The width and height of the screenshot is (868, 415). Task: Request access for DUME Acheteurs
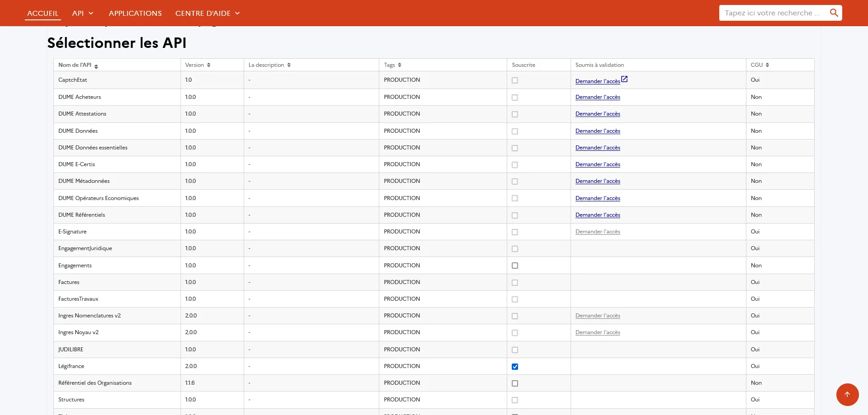coord(598,97)
